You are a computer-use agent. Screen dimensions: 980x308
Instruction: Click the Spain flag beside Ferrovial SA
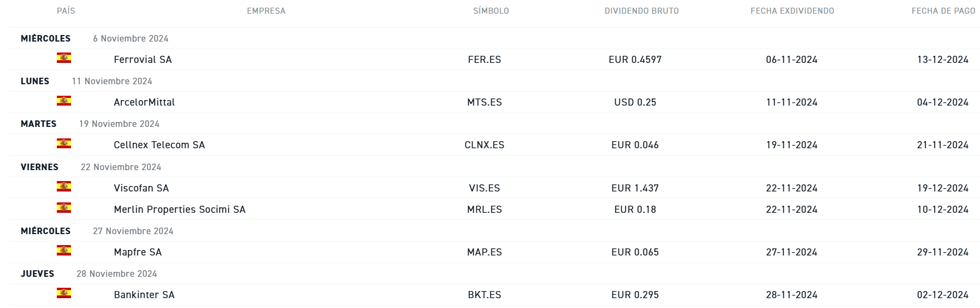[x=64, y=58]
